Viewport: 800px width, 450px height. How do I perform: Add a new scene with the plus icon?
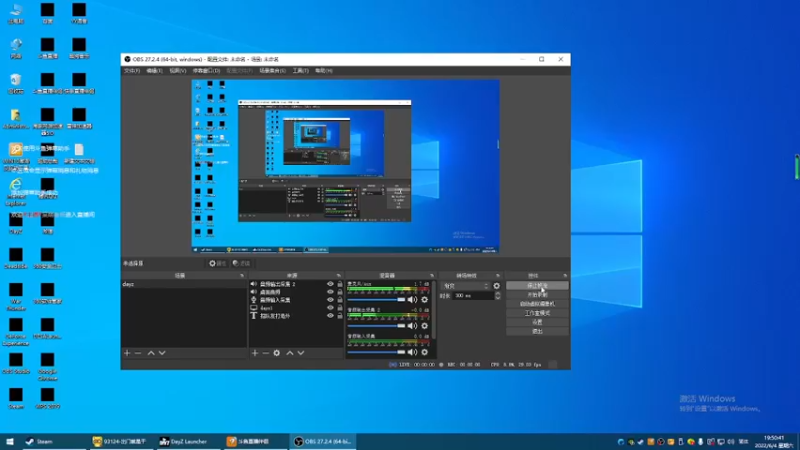click(127, 353)
